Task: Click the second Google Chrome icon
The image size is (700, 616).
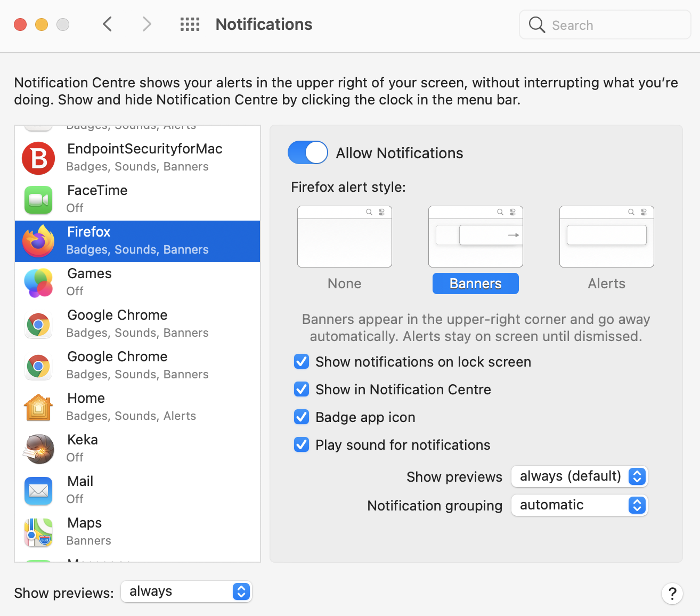Action: click(38, 366)
